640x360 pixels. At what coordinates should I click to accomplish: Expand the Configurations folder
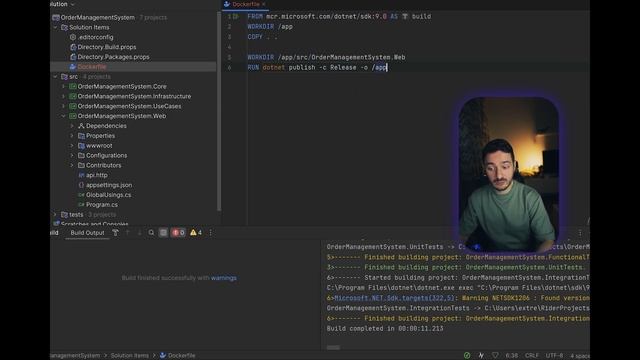tap(72, 156)
